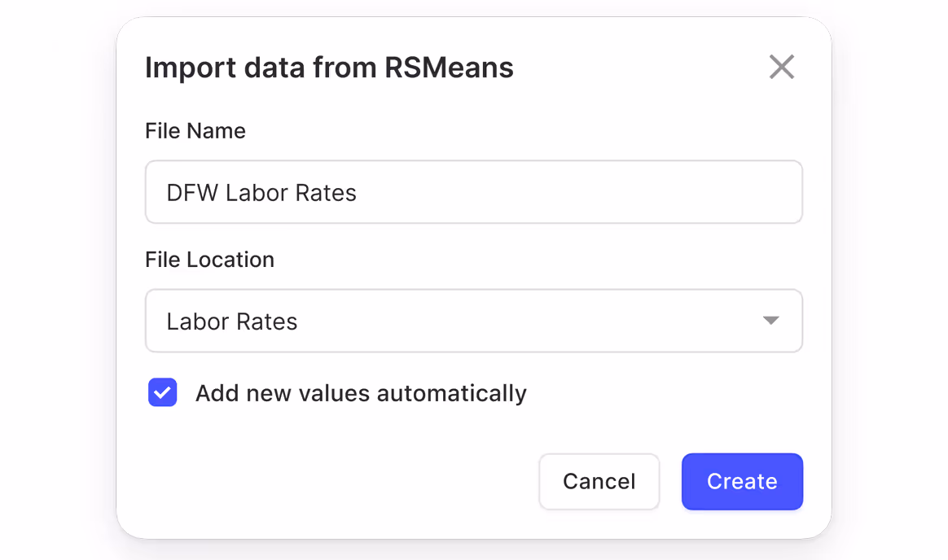
Task: Uncheck Add new values automatically
Action: pos(163,393)
